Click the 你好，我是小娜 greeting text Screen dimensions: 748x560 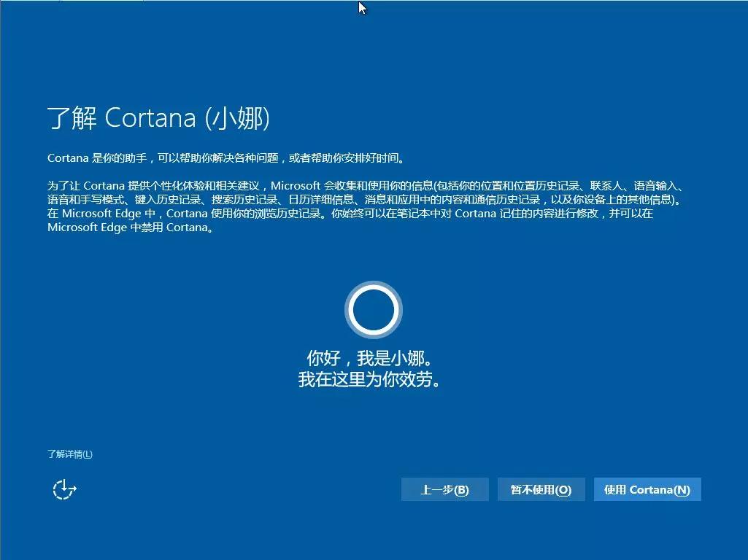tap(374, 358)
